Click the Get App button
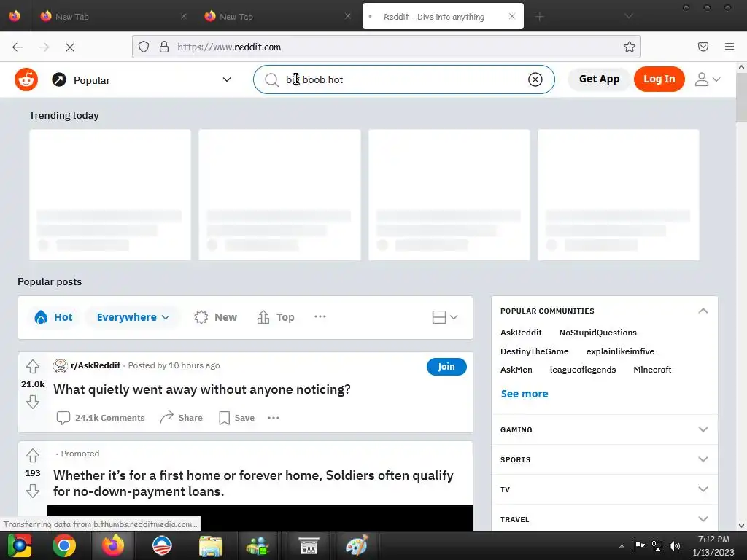The width and height of the screenshot is (747, 560). 599,79
